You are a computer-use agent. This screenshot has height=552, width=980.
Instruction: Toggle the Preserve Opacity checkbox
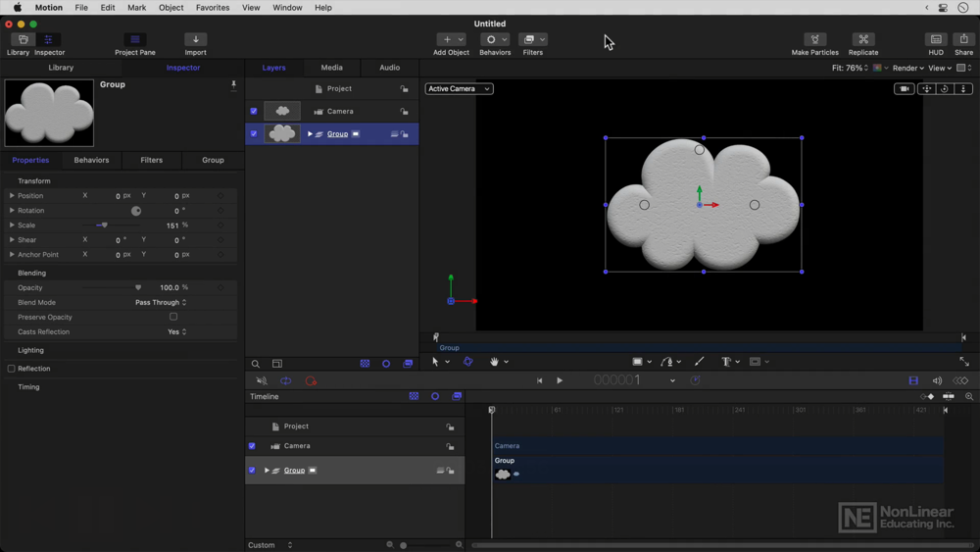(x=173, y=317)
